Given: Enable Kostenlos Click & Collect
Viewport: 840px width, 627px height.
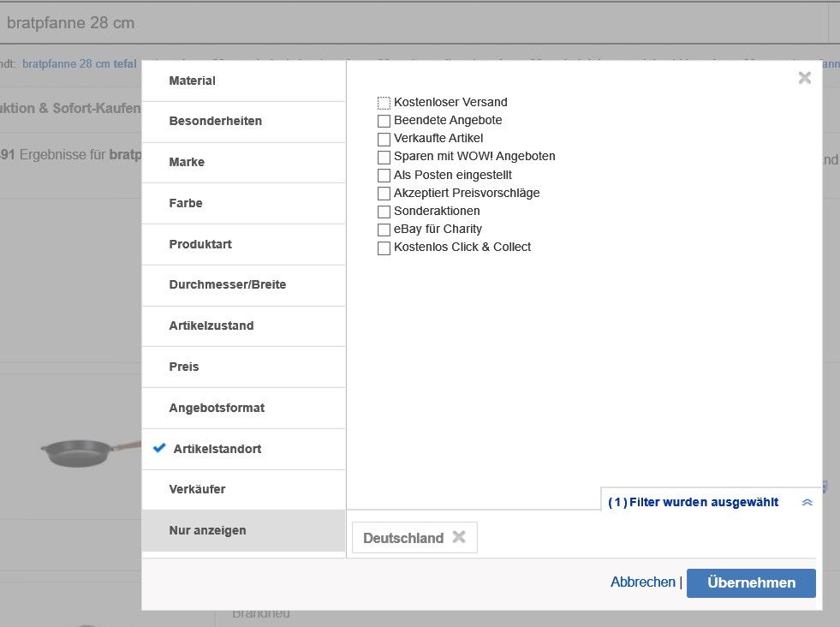Looking at the screenshot, I should 383,247.
